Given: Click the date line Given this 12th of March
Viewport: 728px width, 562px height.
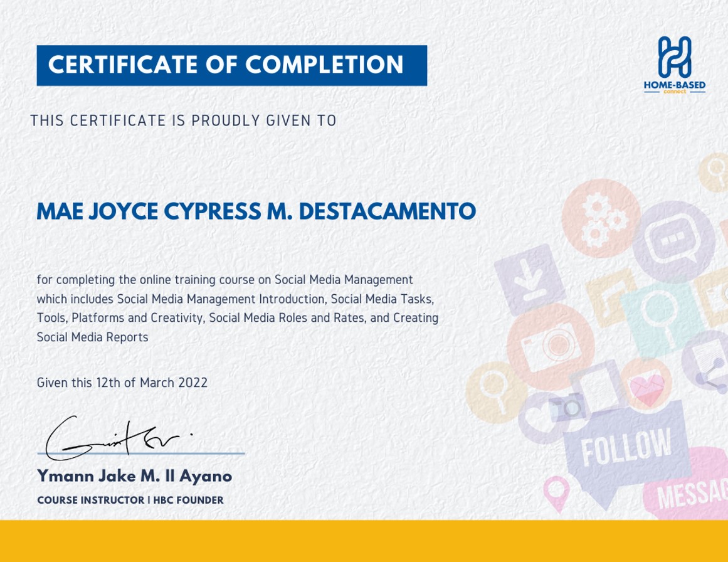Looking at the screenshot, I should [x=123, y=383].
